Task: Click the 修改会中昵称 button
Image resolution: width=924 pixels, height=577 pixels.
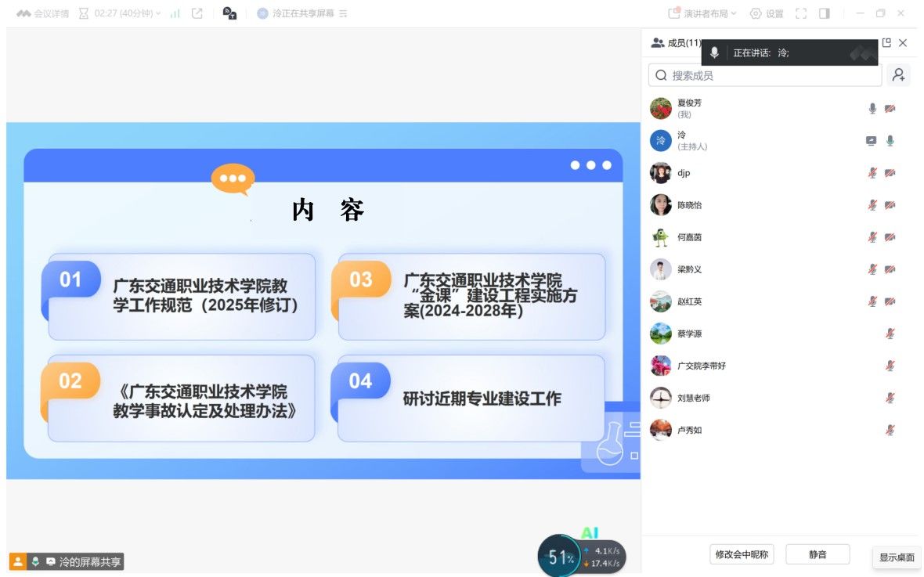Action: 742,554
